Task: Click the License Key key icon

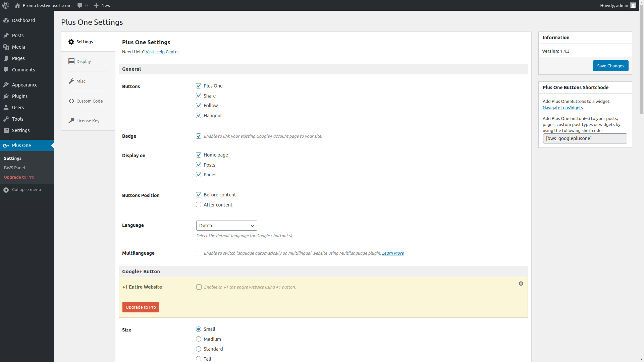Action: point(71,121)
